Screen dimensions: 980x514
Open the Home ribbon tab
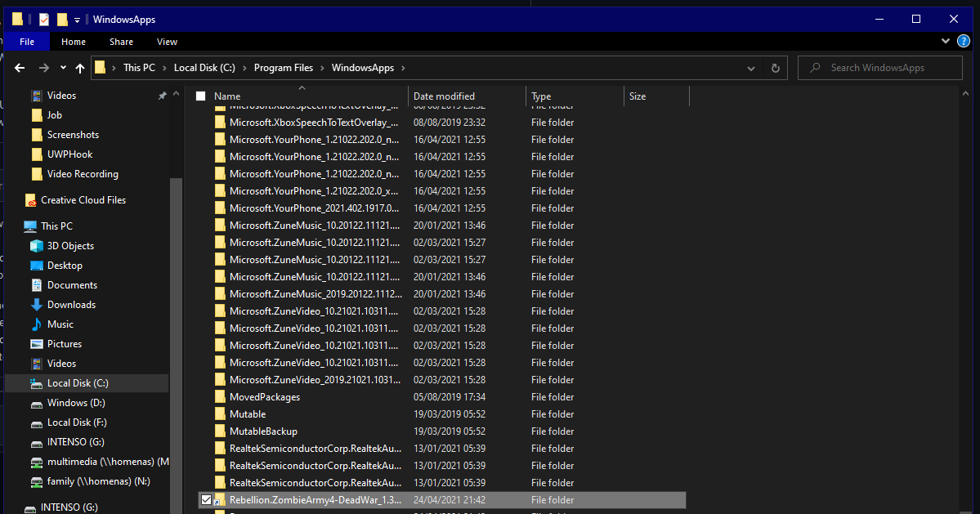73,42
